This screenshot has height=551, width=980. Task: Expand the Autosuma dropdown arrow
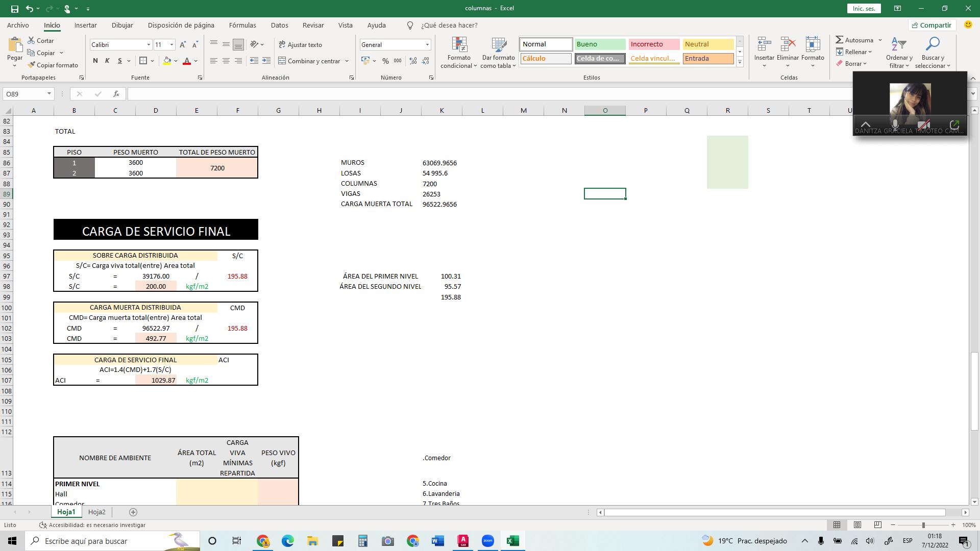tap(880, 40)
